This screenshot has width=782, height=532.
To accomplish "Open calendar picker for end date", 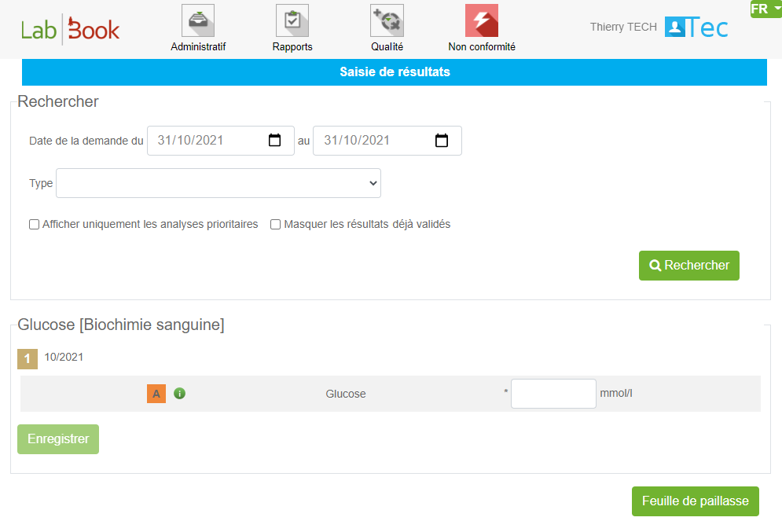I will point(442,141).
